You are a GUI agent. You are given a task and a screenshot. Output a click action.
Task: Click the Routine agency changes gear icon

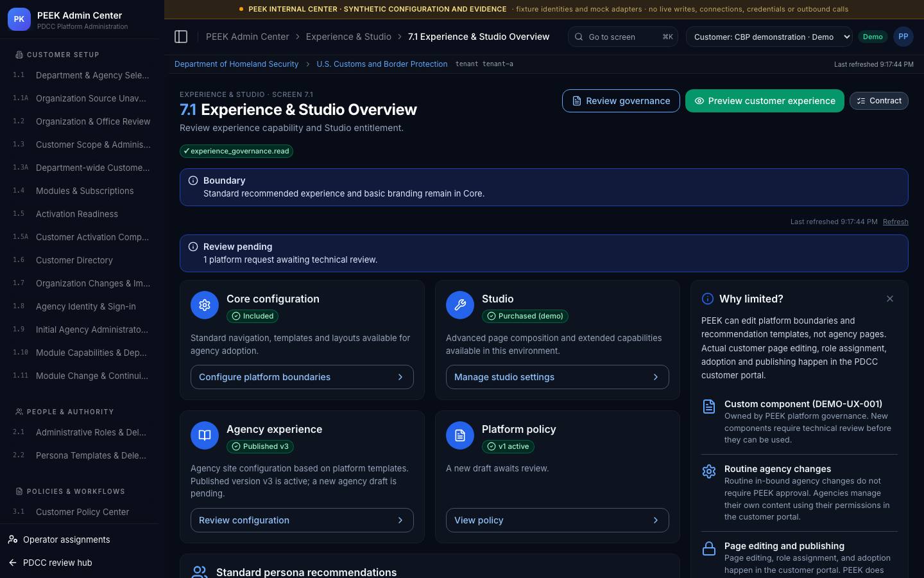tap(709, 471)
